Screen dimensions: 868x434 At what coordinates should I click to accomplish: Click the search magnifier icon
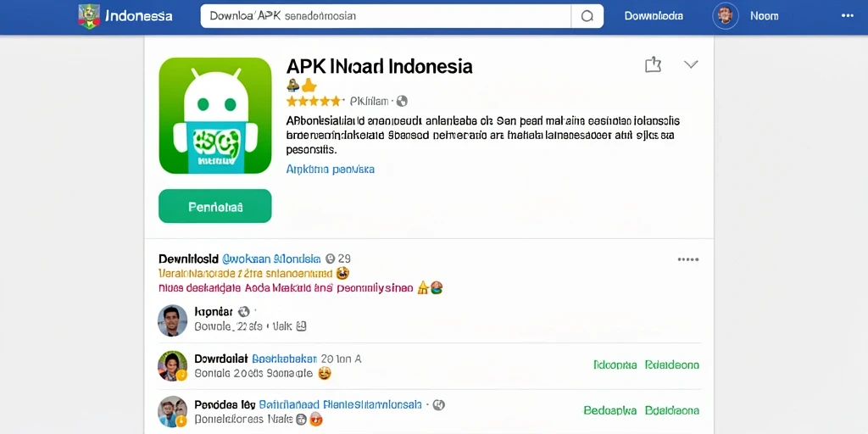click(587, 16)
